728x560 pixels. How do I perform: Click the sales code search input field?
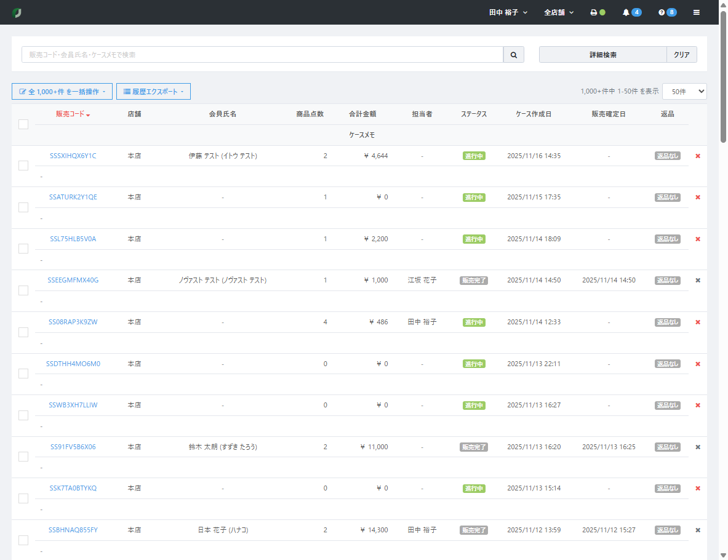click(262, 55)
